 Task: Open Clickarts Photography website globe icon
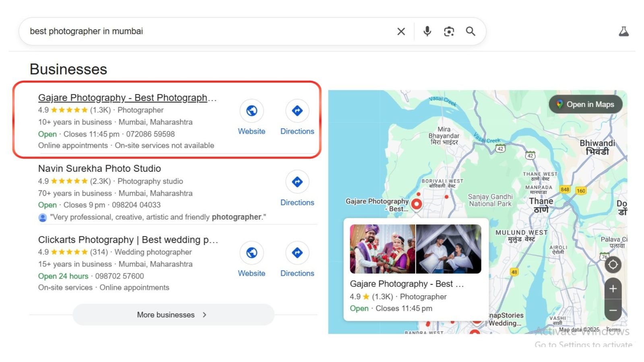click(252, 253)
